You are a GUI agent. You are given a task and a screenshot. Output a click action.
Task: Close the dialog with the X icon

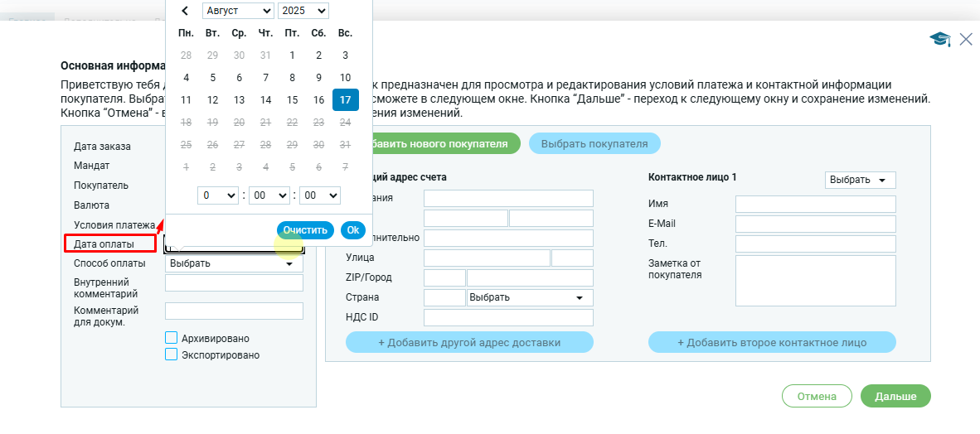coord(966,39)
